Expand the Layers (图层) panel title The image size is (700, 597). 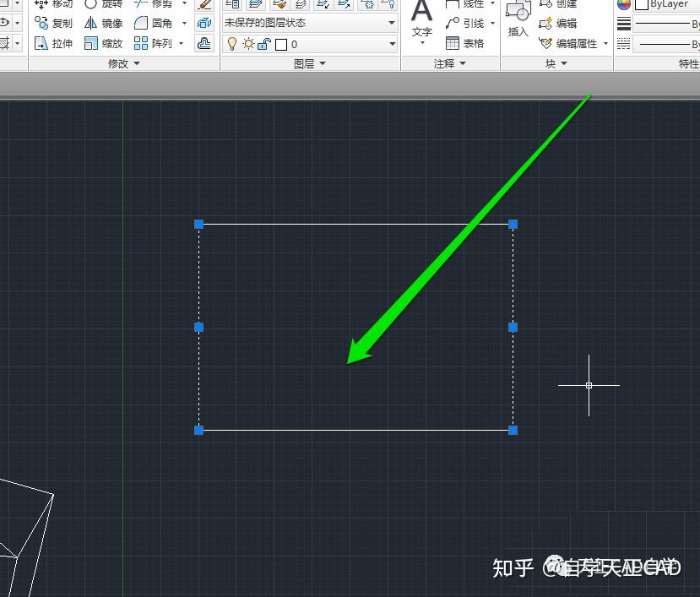[310, 64]
